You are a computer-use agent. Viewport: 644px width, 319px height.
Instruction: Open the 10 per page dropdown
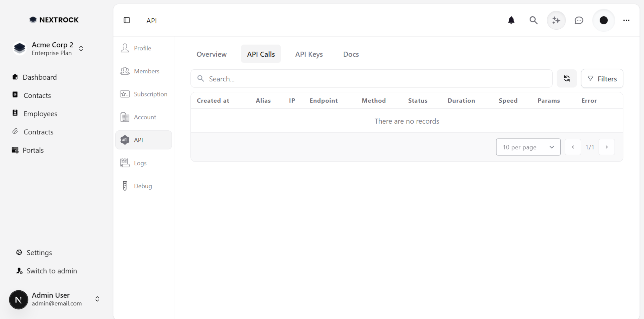528,147
